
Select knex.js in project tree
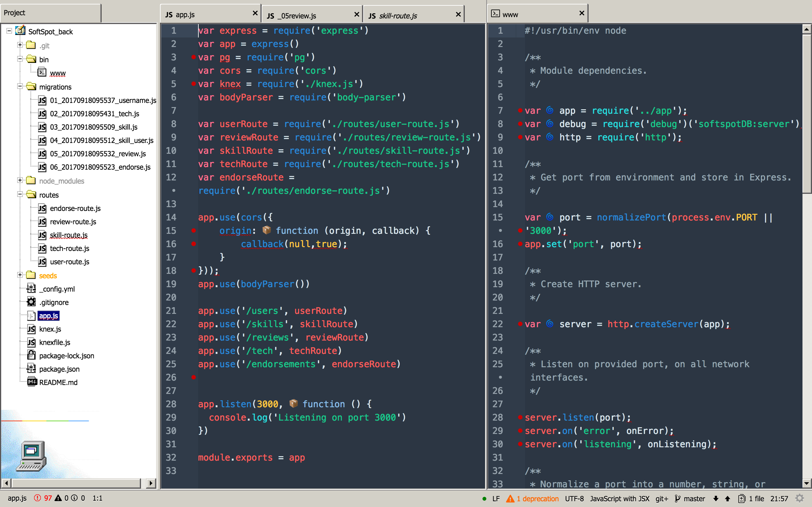coord(50,329)
